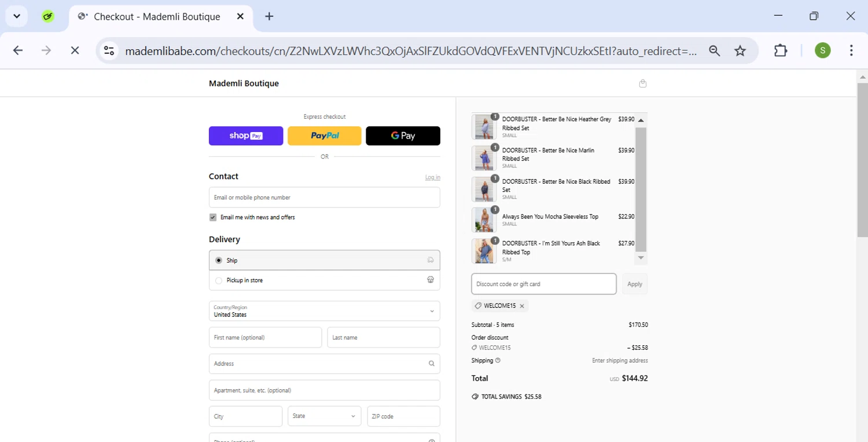Toggle Email me with news and offers

click(213, 217)
